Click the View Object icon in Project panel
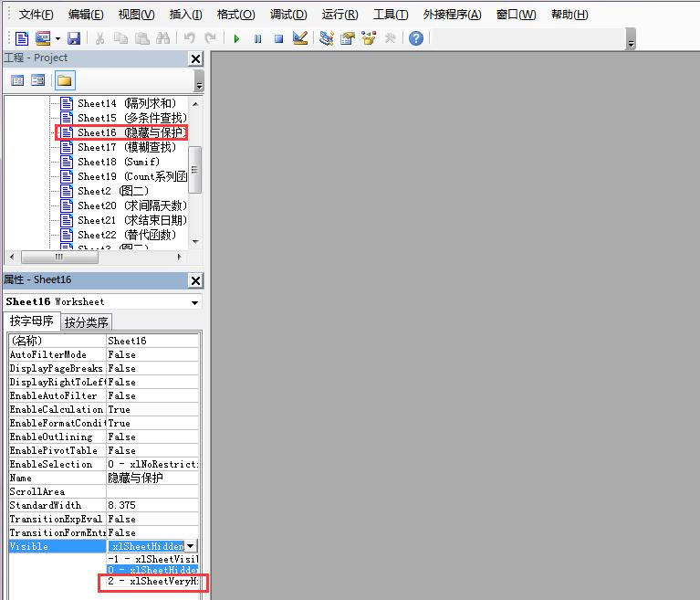Screen dimensions: 700x600 [38, 80]
